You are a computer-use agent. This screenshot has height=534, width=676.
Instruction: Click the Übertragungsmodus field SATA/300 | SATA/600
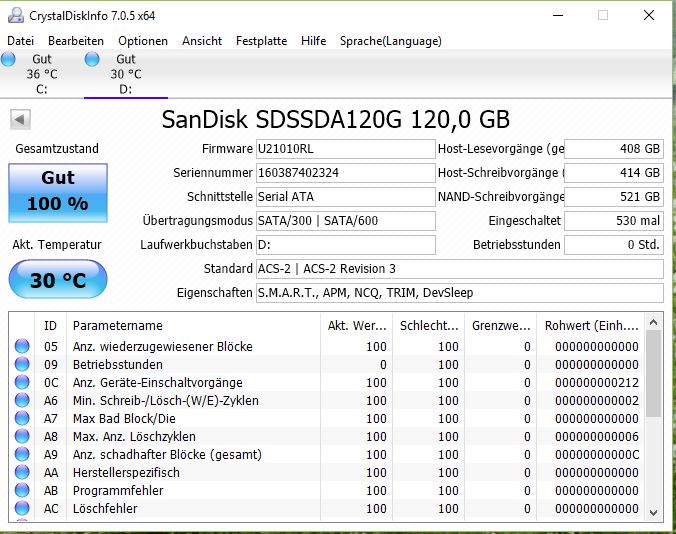(346, 221)
